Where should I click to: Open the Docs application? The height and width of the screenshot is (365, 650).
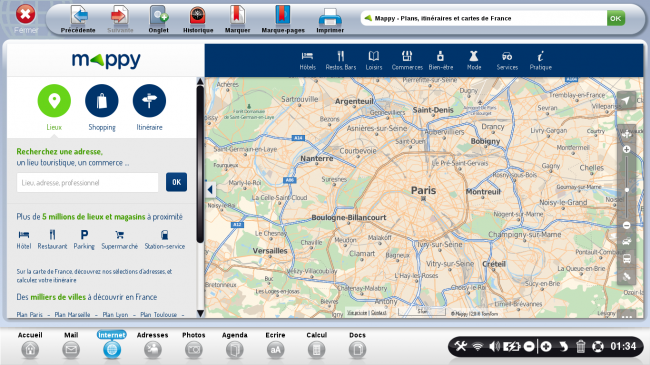pyautogui.click(x=357, y=345)
